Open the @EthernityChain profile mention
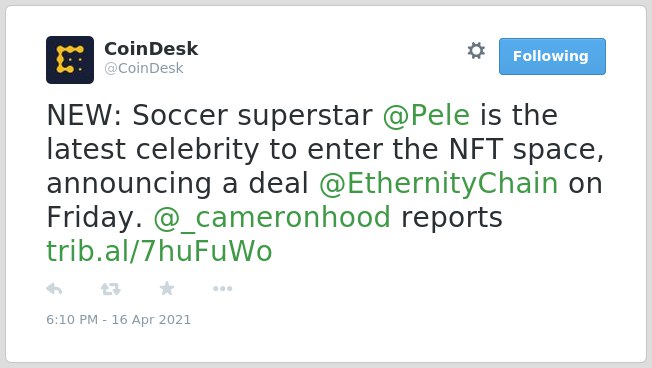This screenshot has height=368, width=652. (x=438, y=183)
